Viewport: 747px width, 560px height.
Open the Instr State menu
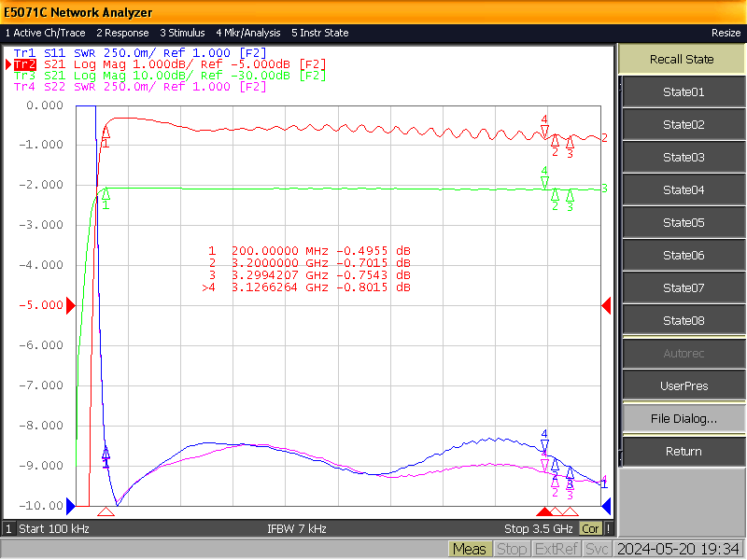pyautogui.click(x=320, y=33)
